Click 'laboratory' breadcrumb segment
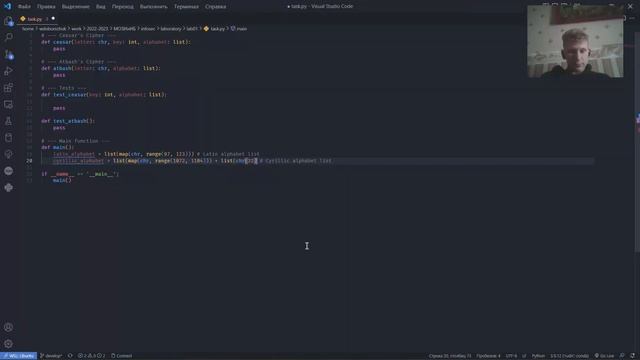Viewport: 640px width, 360px height. tap(171, 29)
